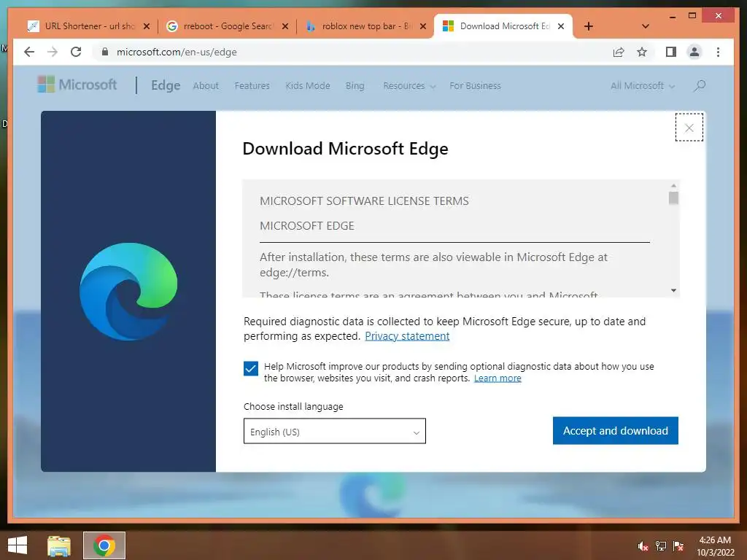Share this page using the share icon

[x=619, y=52]
